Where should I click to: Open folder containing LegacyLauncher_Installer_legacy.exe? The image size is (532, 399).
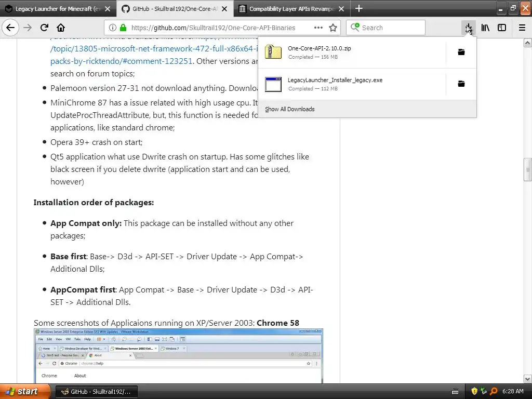click(x=461, y=84)
